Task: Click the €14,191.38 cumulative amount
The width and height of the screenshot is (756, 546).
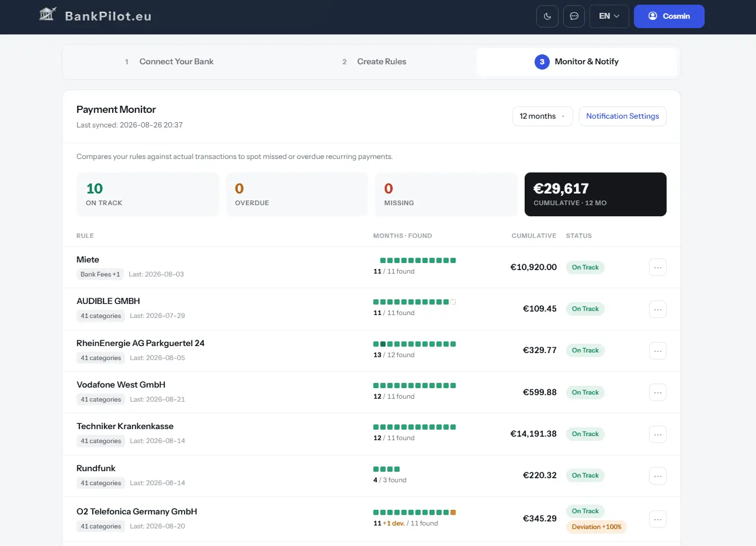Action: 533,434
